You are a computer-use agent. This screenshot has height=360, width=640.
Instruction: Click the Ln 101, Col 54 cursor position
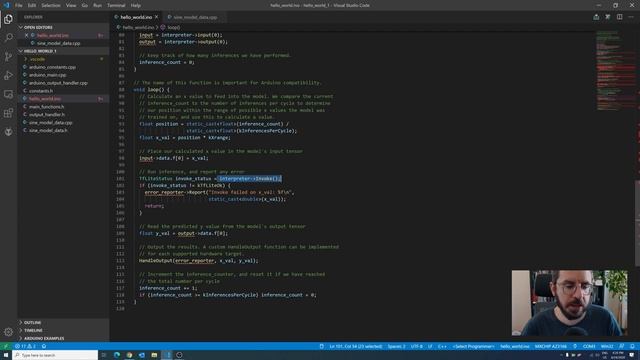356,346
